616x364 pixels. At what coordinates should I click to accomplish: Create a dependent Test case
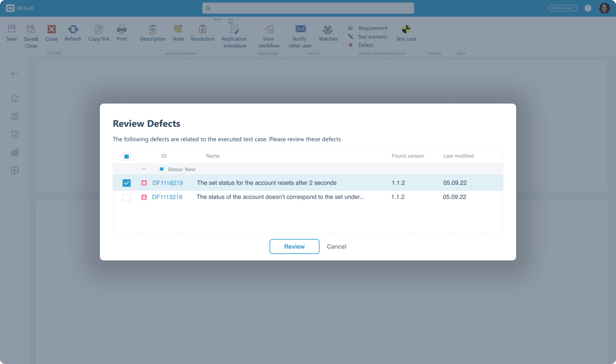[406, 33]
